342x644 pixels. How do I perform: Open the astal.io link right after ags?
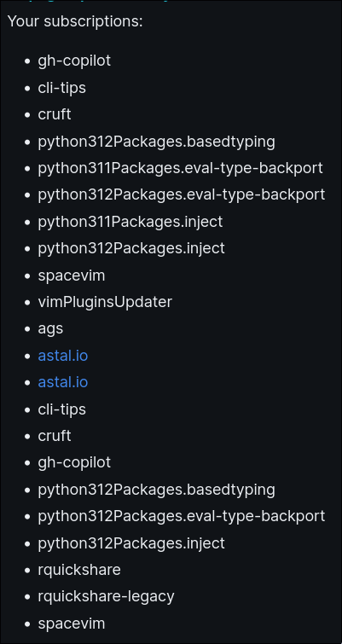(63, 356)
